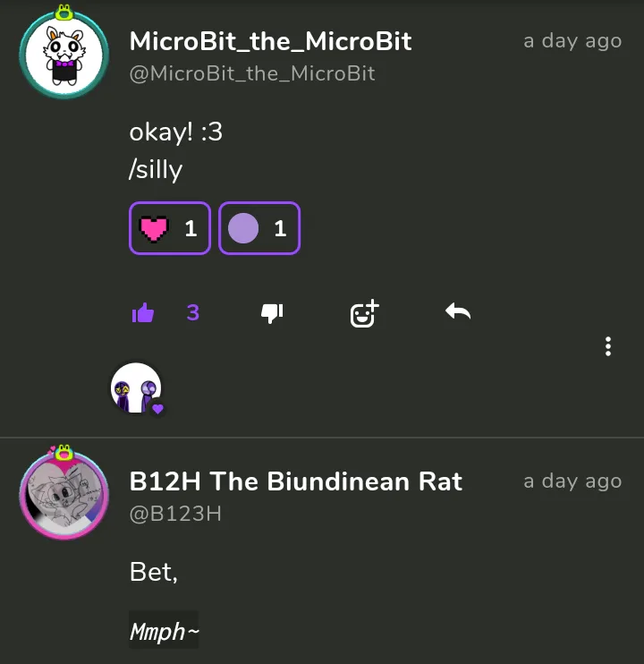Open B12H The Biundinean Rat's avatar
644x664 pixels.
pos(64,495)
